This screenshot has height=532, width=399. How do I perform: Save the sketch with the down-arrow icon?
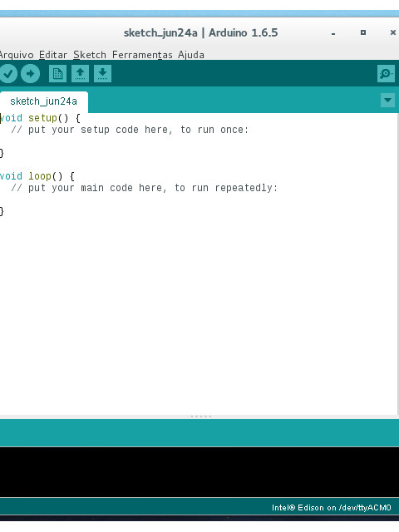[x=102, y=74]
